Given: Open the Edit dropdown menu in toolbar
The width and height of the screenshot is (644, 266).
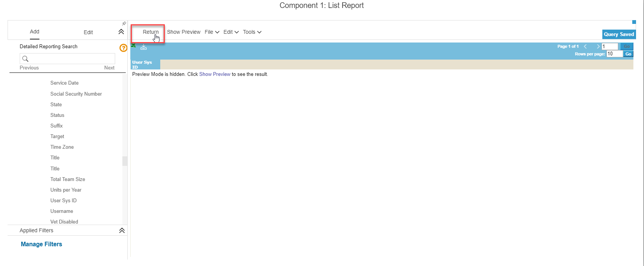Looking at the screenshot, I should point(231,32).
